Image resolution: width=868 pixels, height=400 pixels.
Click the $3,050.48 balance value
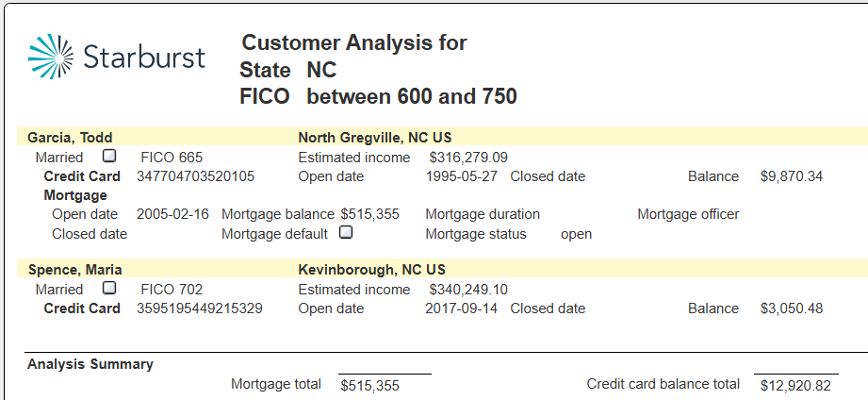pyautogui.click(x=792, y=308)
